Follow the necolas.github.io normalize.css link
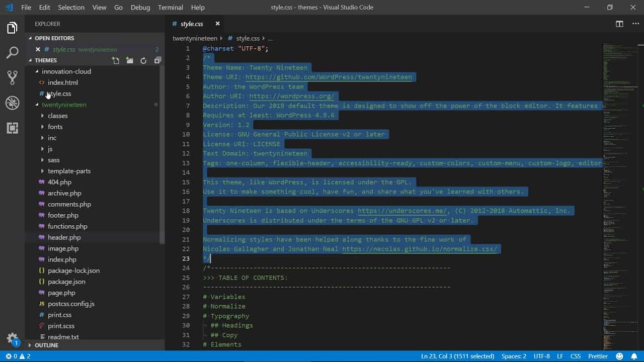This screenshot has height=362, width=644. pos(419,249)
